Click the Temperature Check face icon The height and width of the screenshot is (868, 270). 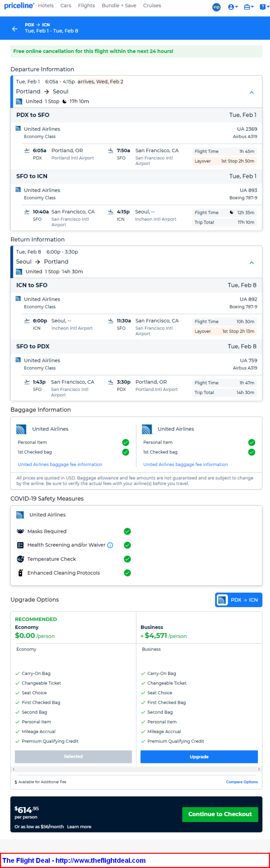[x=20, y=559]
